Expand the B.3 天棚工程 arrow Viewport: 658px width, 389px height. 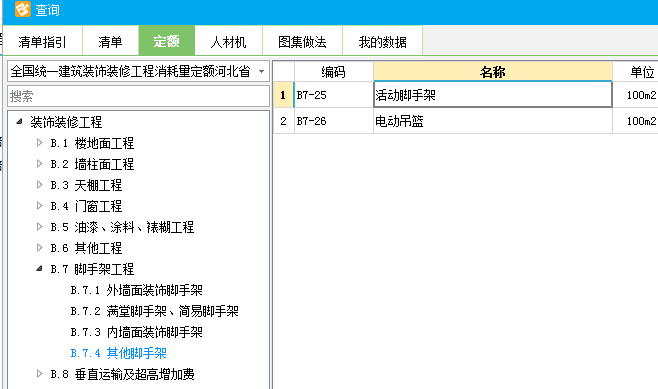tap(39, 185)
